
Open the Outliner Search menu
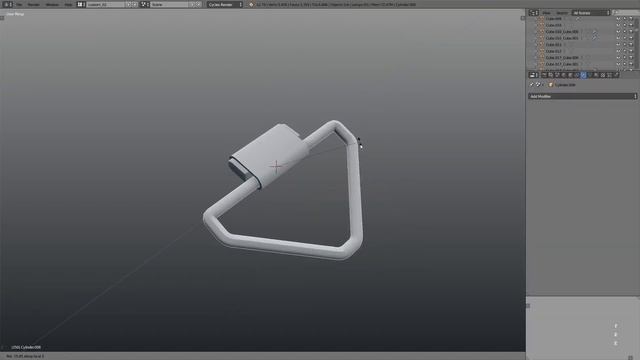[562, 13]
